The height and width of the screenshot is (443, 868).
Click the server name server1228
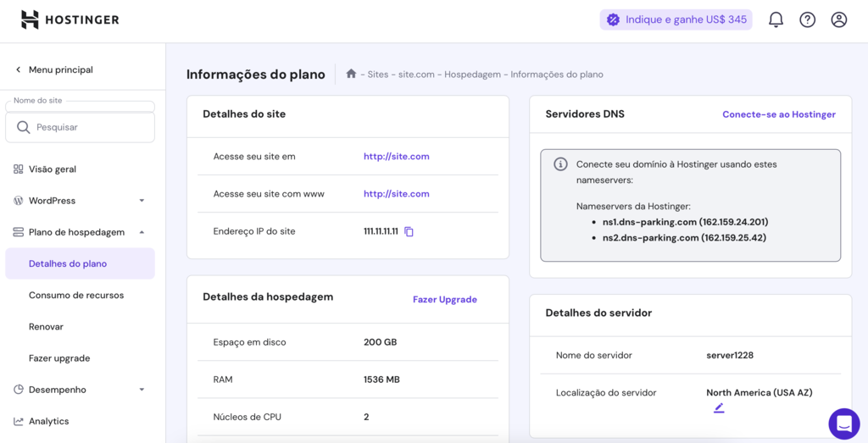[x=730, y=355]
